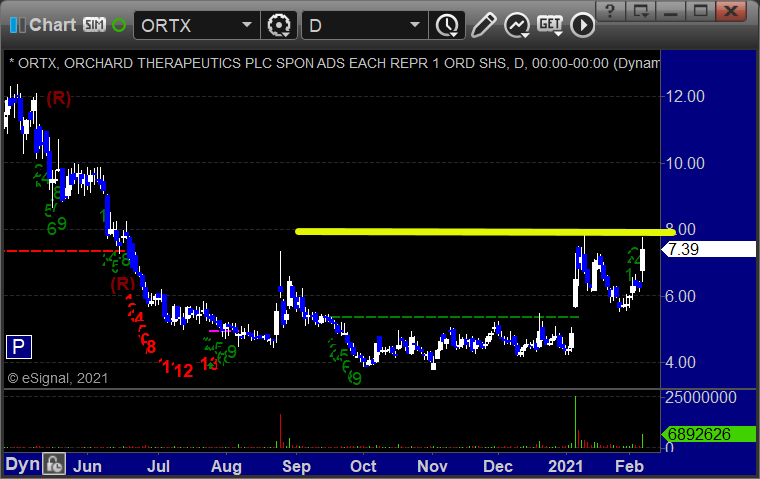
Task: Click the magenta short line near Aug
Action: tap(220, 331)
